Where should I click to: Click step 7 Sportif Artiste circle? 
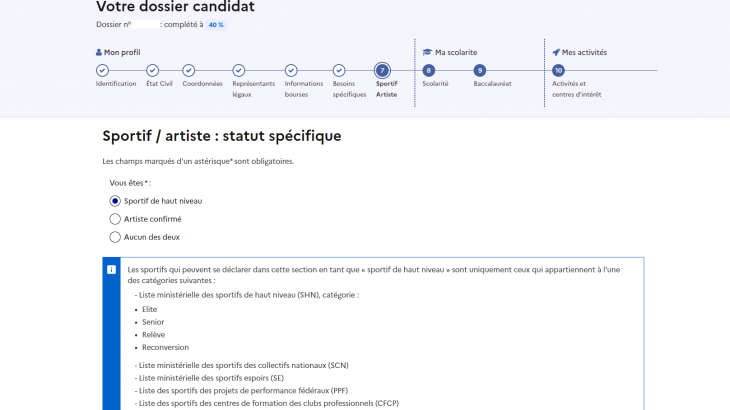point(382,70)
